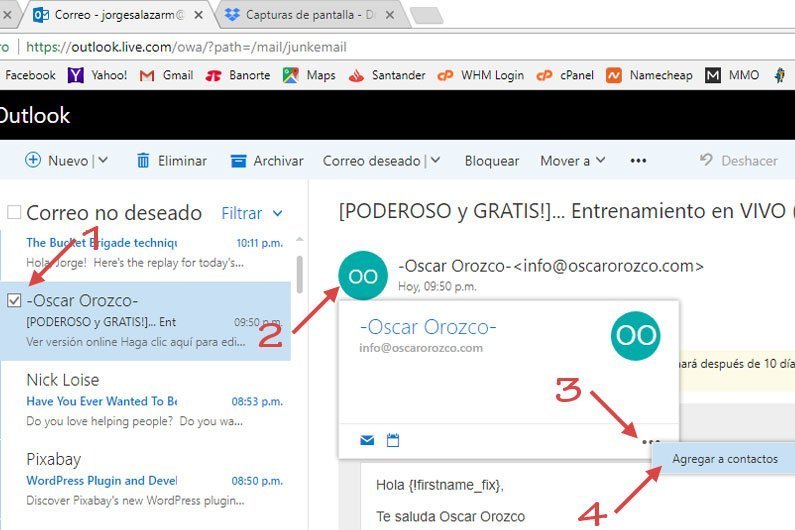The width and height of the screenshot is (795, 530).
Task: Open the Santander bookmark icon
Action: tap(356, 76)
